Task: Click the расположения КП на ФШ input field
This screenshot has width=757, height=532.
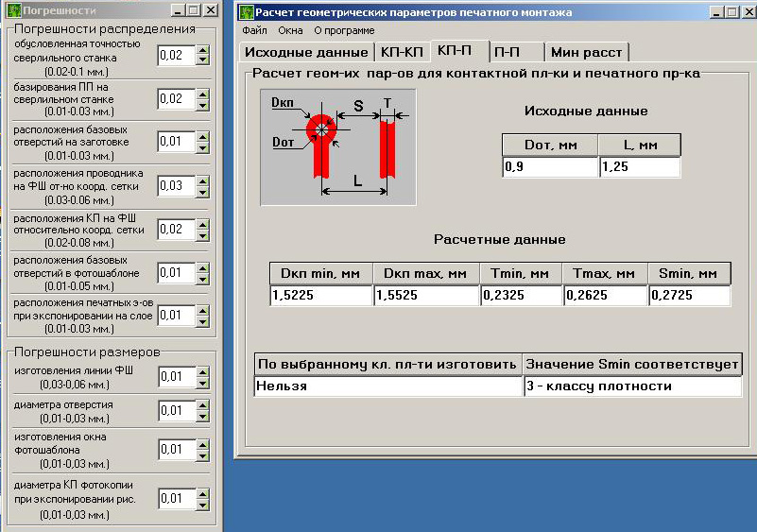Action: [x=176, y=229]
